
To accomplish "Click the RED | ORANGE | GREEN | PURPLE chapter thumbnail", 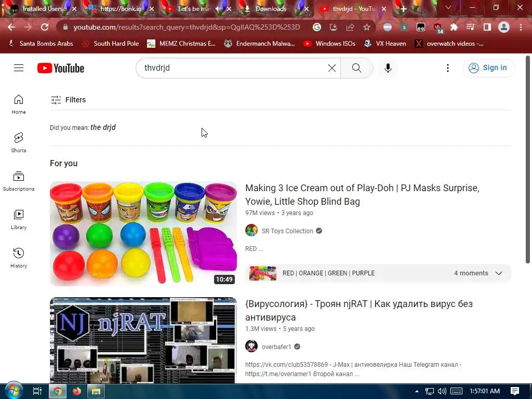I will [262, 273].
